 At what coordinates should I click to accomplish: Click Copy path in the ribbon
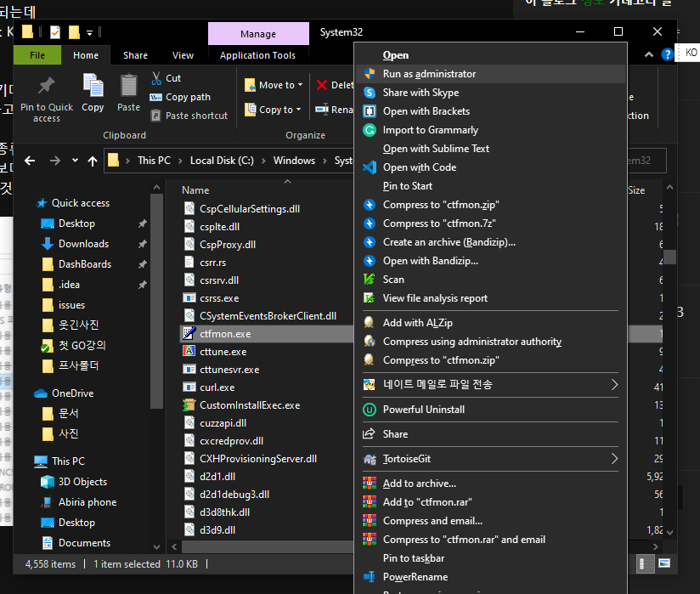click(180, 97)
